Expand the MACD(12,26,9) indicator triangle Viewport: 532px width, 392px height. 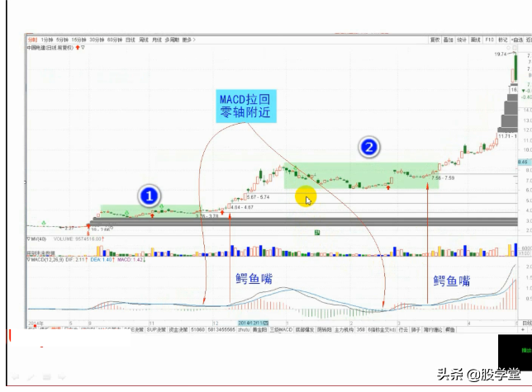tap(29, 260)
